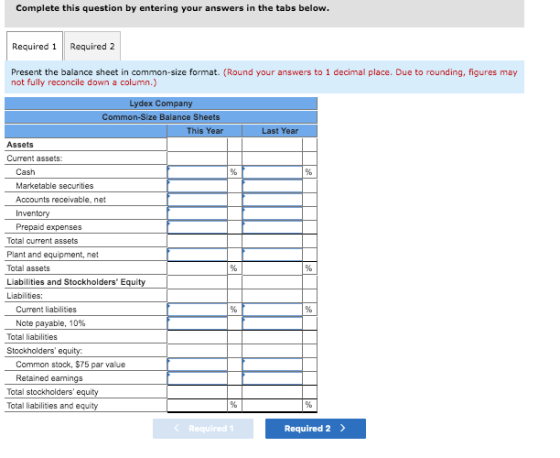Click the Total liabilities Last Year cell
560x458 pixels.
coord(272,337)
